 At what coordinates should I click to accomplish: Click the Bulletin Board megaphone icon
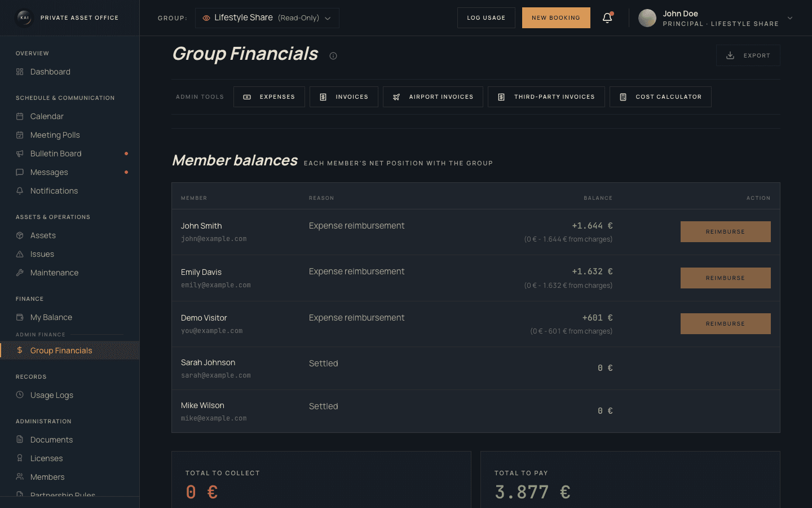pos(20,154)
